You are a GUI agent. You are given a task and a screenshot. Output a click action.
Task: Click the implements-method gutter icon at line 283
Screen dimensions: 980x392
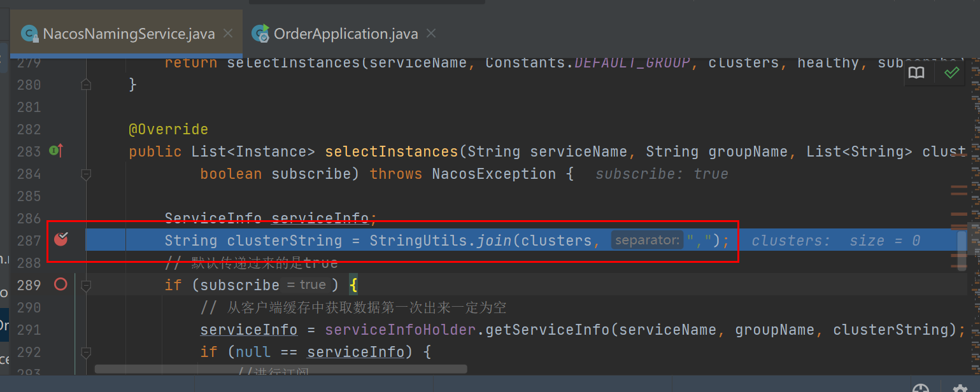(x=56, y=151)
